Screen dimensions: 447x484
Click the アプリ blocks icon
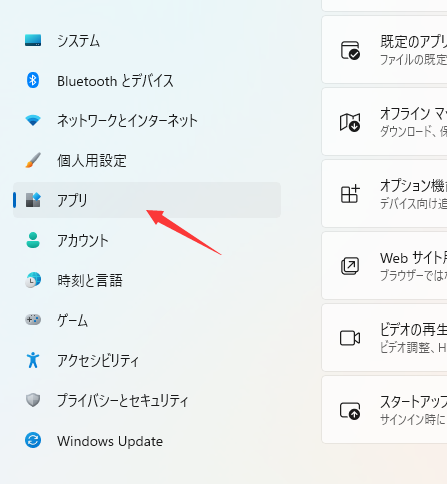(33, 200)
